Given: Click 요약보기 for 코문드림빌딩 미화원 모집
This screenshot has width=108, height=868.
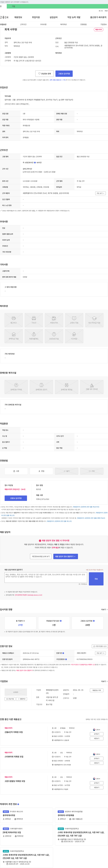Looking at the screenshot, I should [x=97, y=783].
